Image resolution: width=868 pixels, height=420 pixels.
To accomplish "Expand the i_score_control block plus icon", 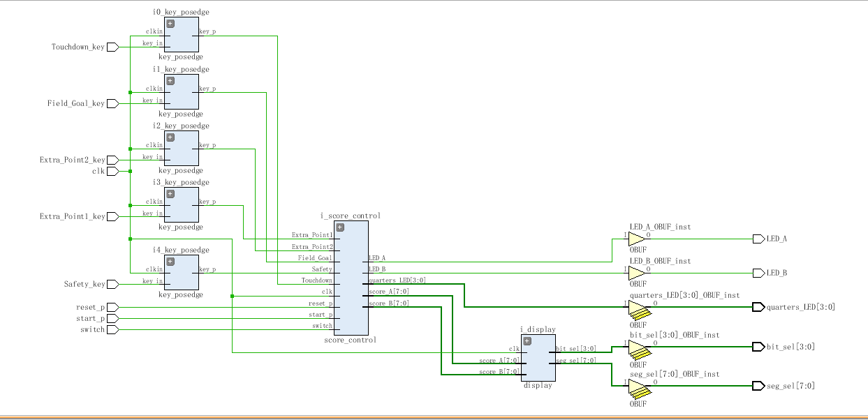I will (x=340, y=227).
